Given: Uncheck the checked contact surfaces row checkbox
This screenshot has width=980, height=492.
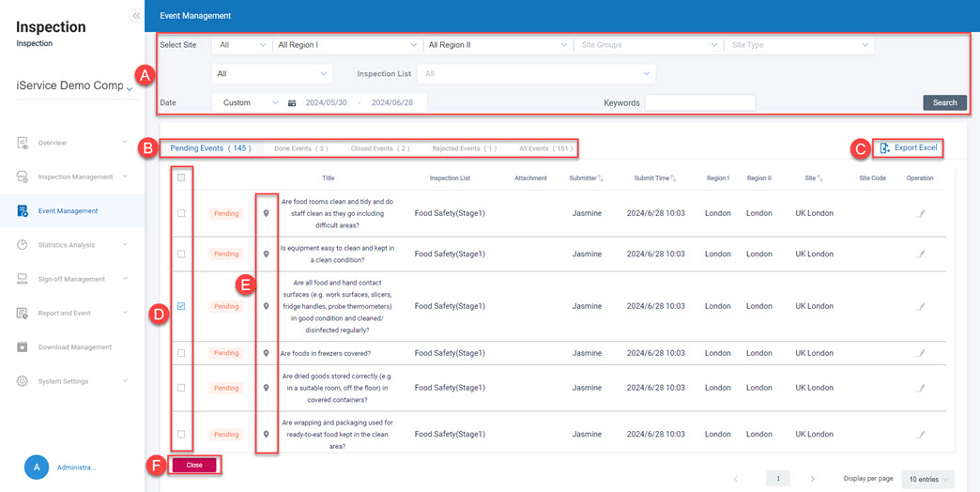Looking at the screenshot, I should (181, 306).
